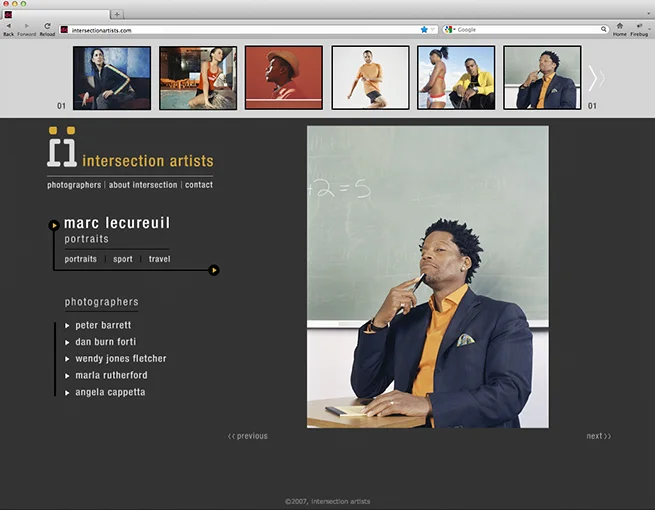Select the open browser tab

tap(56, 15)
